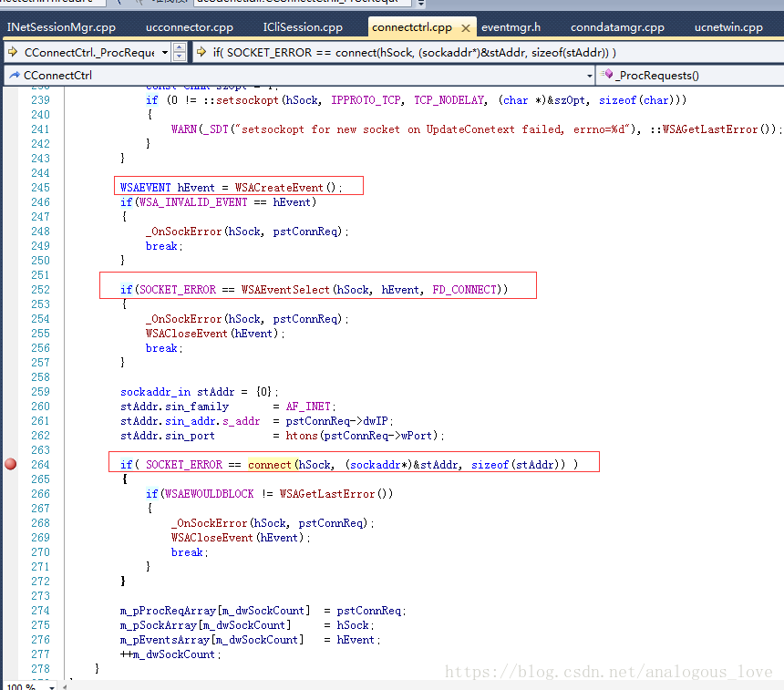Open the ucnetwin.cpp tab
This screenshot has height=690, width=784.
tap(728, 27)
